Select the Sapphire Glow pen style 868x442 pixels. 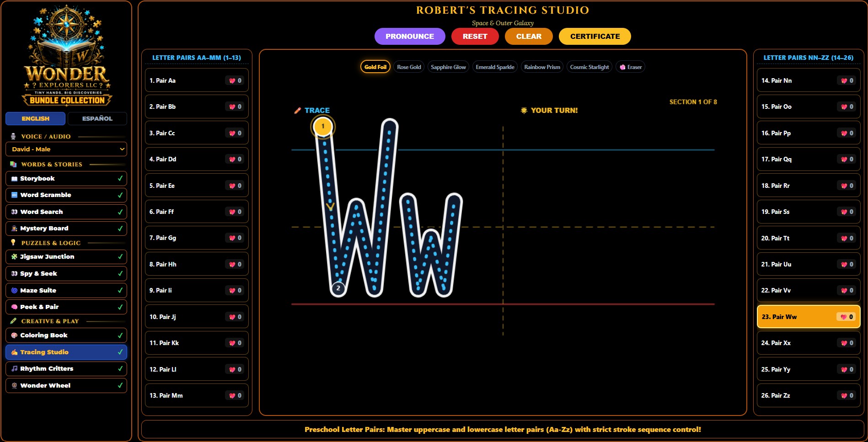(x=448, y=67)
